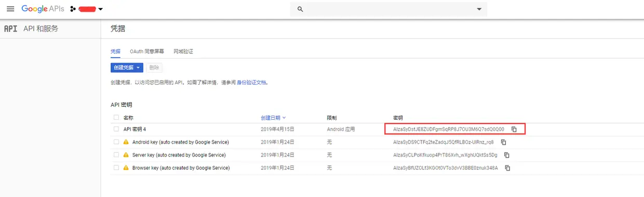Open the 身份验证文档 link

(x=251, y=82)
